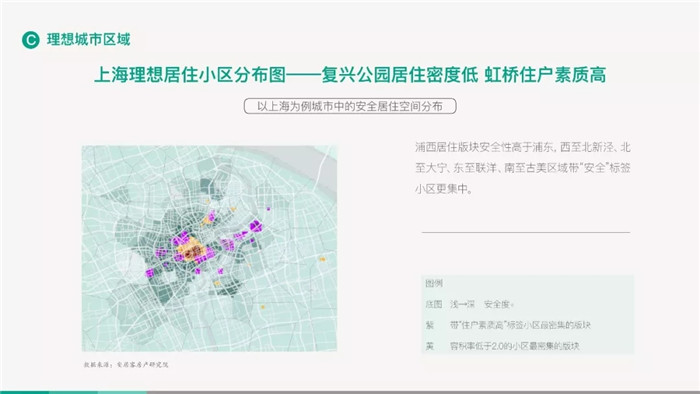Image resolution: width=700 pixels, height=394 pixels.
Task: Click the gray portion of bottom progress bar
Action: (x=423, y=392)
